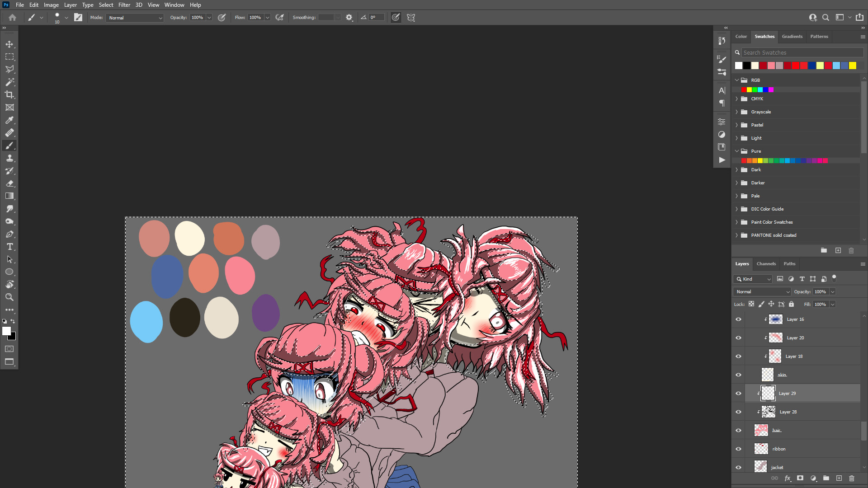Select the Eraser tool
Screen dimensions: 868x488
(9, 183)
